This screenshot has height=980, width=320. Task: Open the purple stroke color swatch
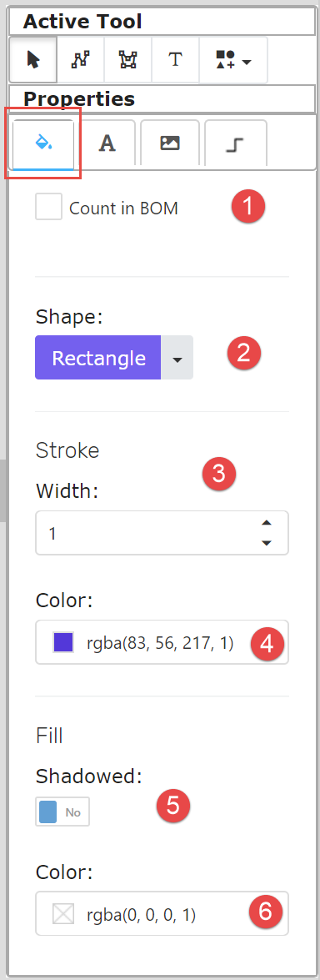(x=63, y=642)
